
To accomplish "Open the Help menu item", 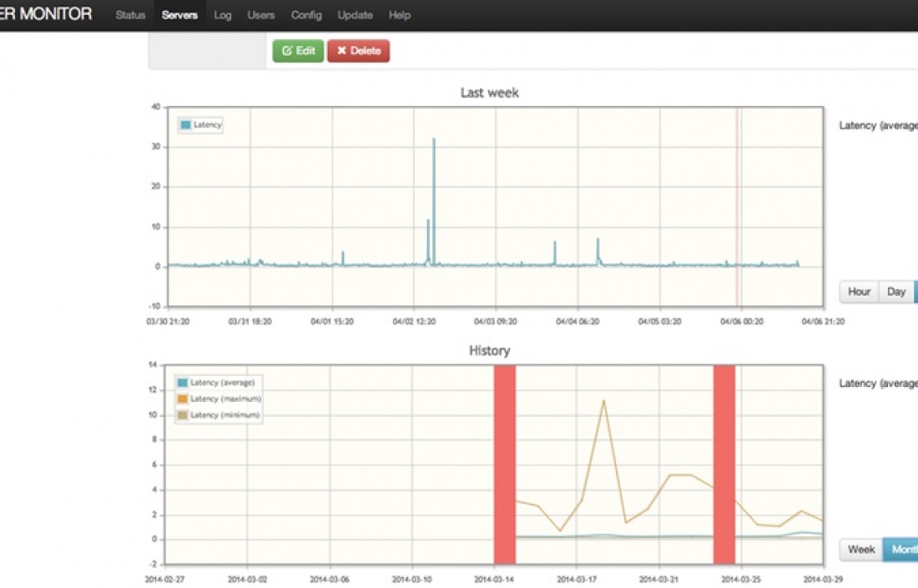I will point(400,15).
